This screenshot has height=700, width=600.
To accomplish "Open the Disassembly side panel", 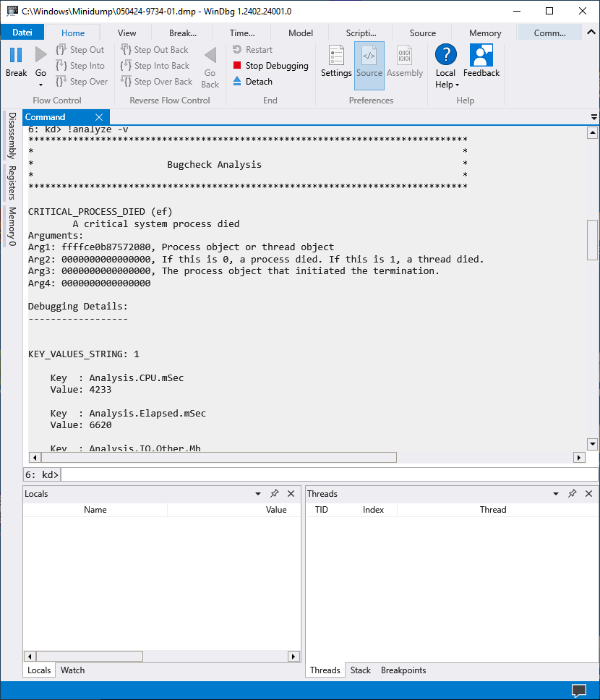I will [x=12, y=136].
